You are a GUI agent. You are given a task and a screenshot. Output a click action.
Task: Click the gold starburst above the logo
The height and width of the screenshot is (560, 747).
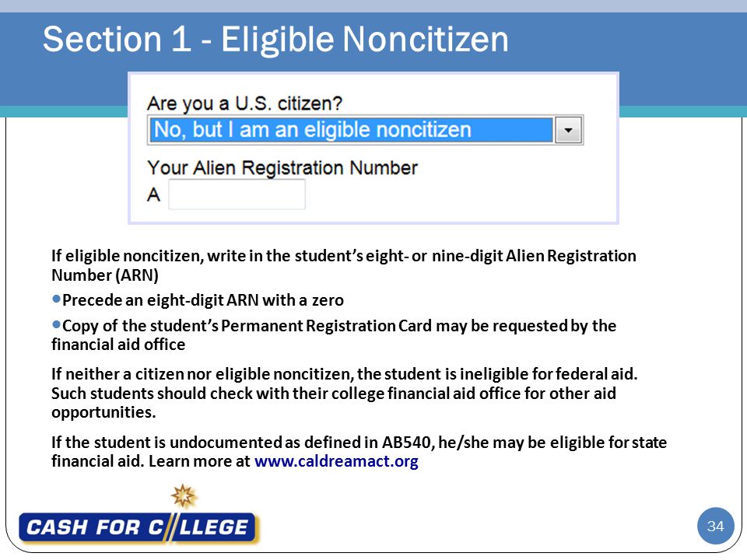pos(184,495)
